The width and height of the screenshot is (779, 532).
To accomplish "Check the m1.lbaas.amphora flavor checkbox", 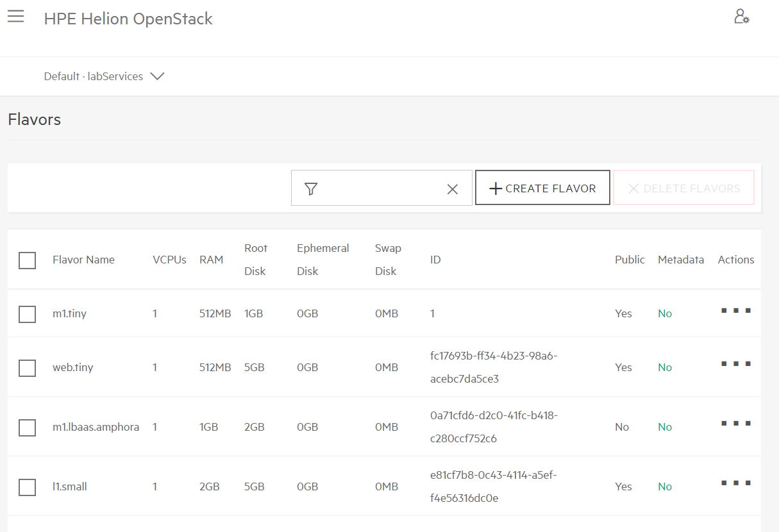I will (x=27, y=428).
